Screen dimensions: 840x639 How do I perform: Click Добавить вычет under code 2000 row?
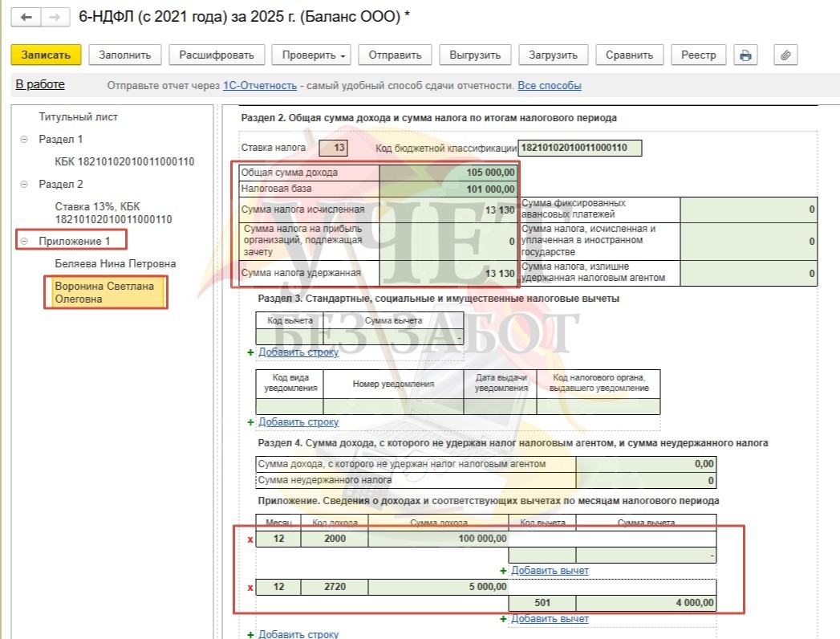point(550,571)
